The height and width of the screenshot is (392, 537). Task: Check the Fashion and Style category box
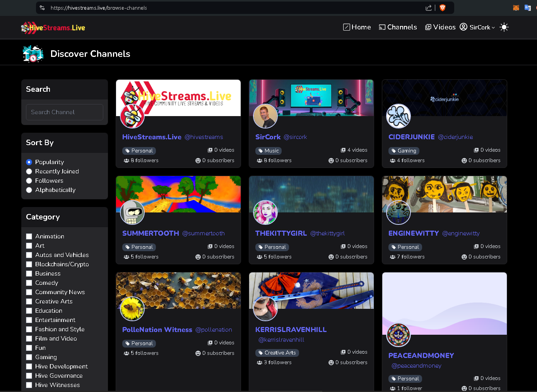click(x=29, y=329)
